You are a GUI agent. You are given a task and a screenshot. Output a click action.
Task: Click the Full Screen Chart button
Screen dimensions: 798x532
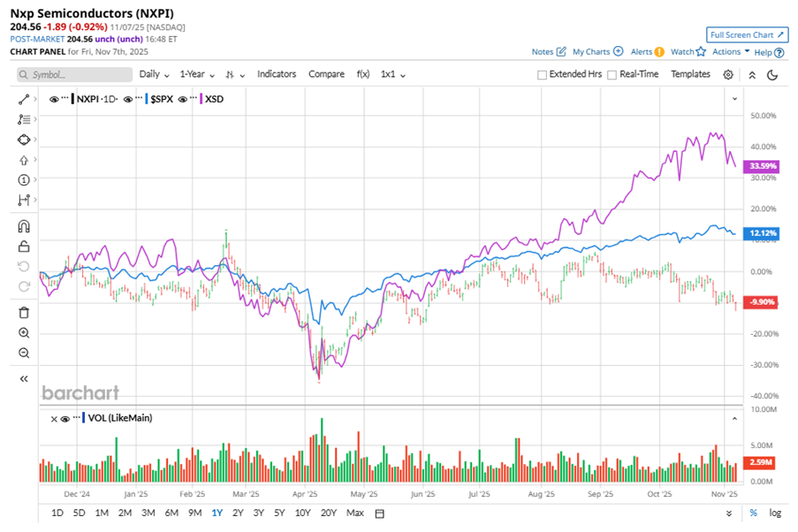tap(747, 35)
